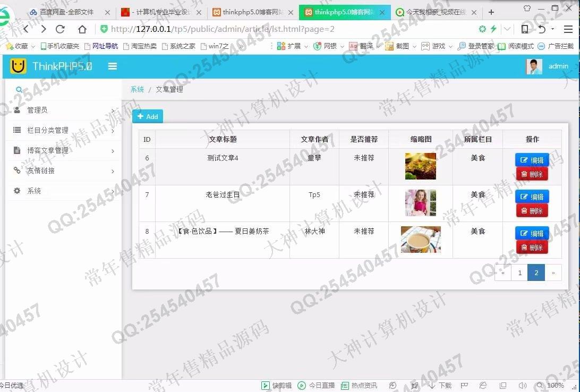Click the 系统 breadcrumb link
The width and height of the screenshot is (580, 392).
click(137, 89)
